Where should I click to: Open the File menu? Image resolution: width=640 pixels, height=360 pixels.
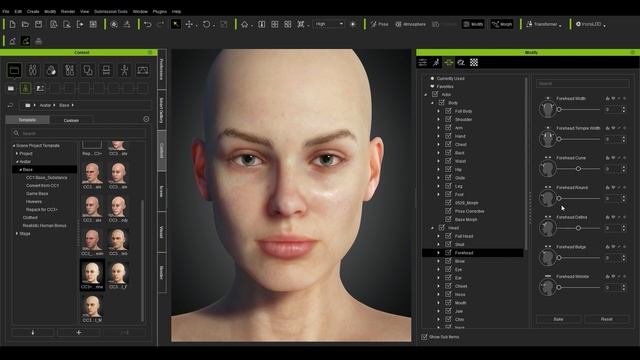click(x=6, y=11)
